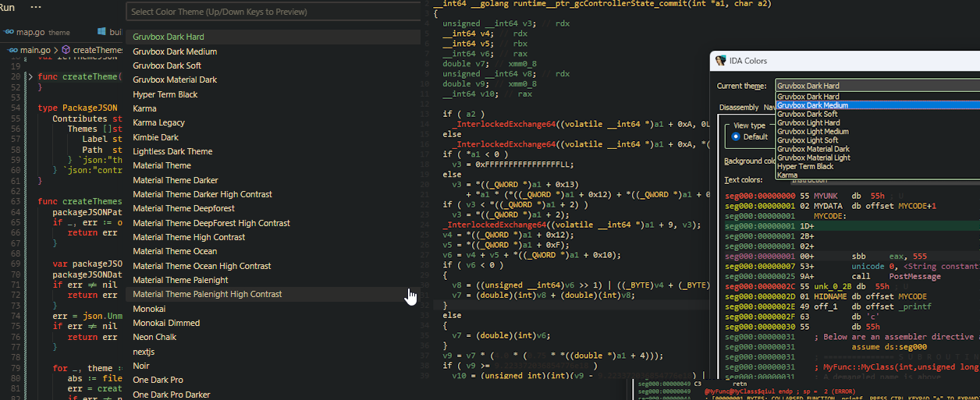
Task: Click main.go in the breadcrumb bar
Action: [x=35, y=50]
